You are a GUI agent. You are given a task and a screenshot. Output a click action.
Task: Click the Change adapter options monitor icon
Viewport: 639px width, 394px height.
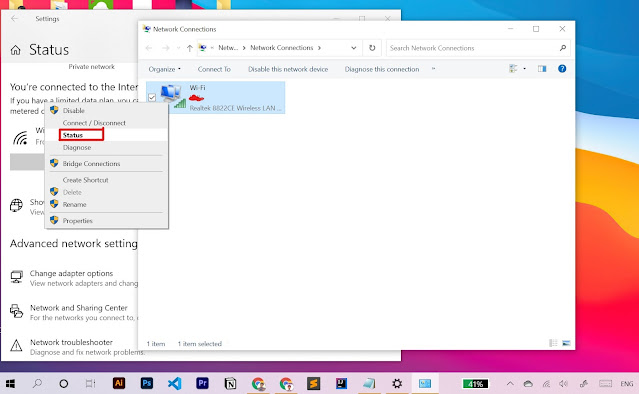click(x=16, y=277)
